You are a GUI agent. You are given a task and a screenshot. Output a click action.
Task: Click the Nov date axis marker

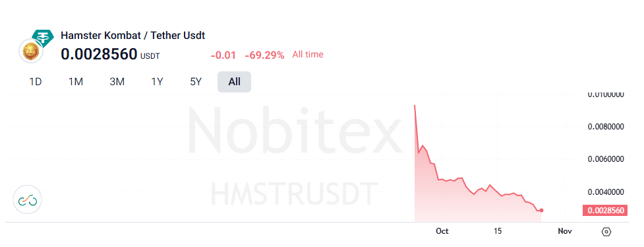pyautogui.click(x=565, y=231)
